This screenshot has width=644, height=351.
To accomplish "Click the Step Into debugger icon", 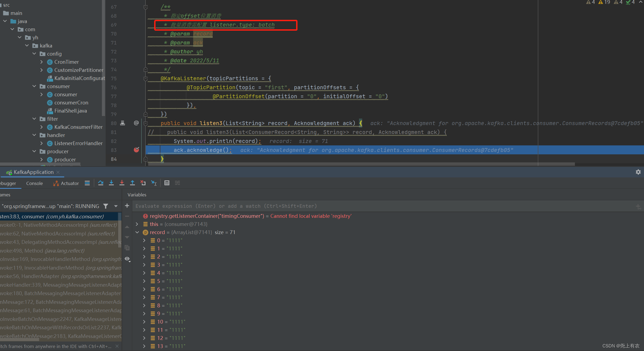I will pos(111,183).
